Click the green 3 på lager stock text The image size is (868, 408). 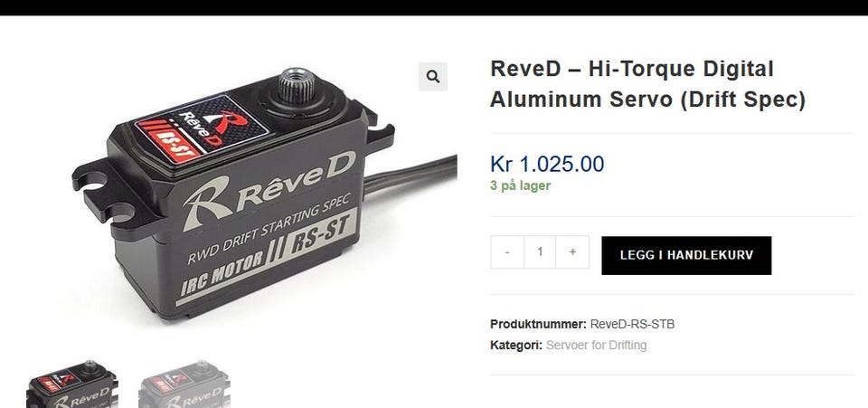[x=521, y=186]
